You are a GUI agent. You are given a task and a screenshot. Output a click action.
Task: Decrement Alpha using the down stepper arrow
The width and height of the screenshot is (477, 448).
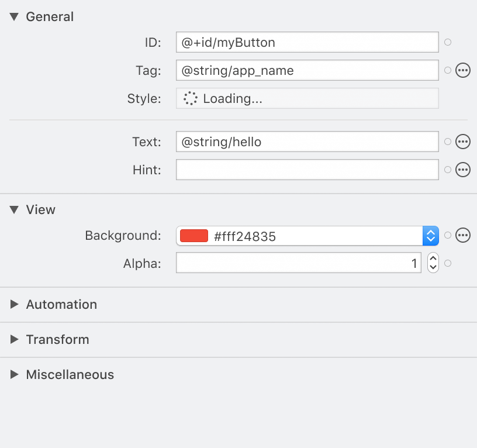click(x=433, y=267)
